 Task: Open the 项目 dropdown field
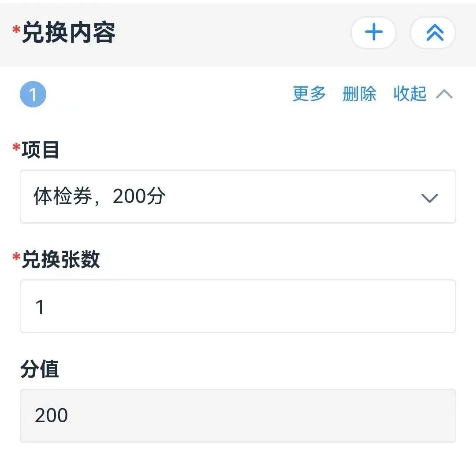238,196
